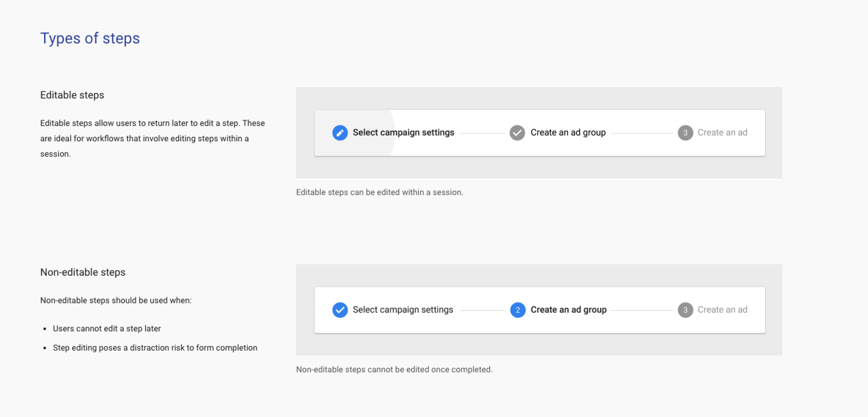Select bold 'Create an ad group' active step
868x417 pixels.
click(x=568, y=310)
